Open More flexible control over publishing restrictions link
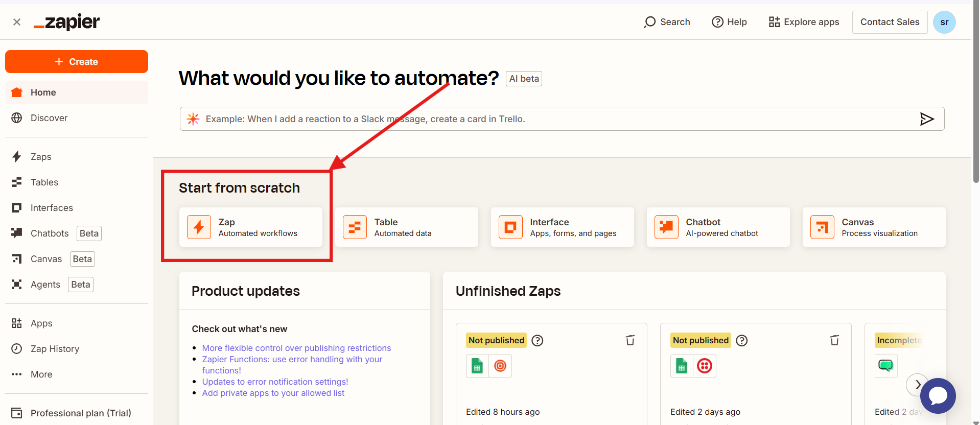 tap(296, 348)
